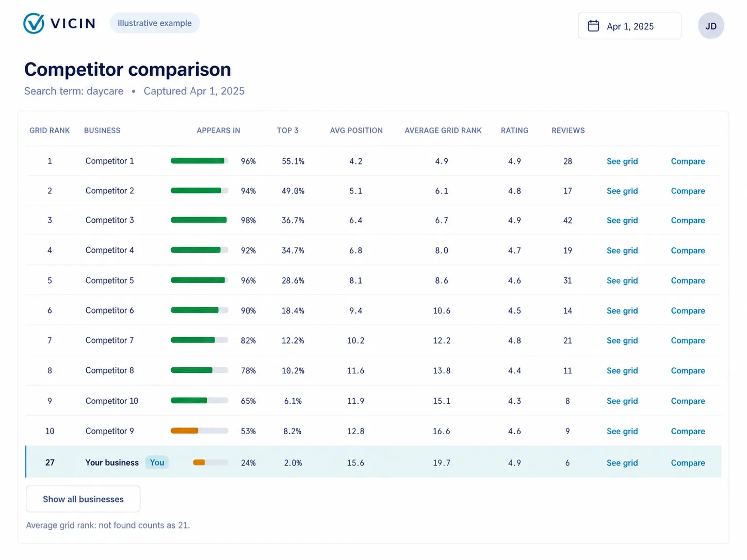This screenshot has height=560, width=747.
Task: Open See grid for Competitor 8
Action: click(622, 371)
